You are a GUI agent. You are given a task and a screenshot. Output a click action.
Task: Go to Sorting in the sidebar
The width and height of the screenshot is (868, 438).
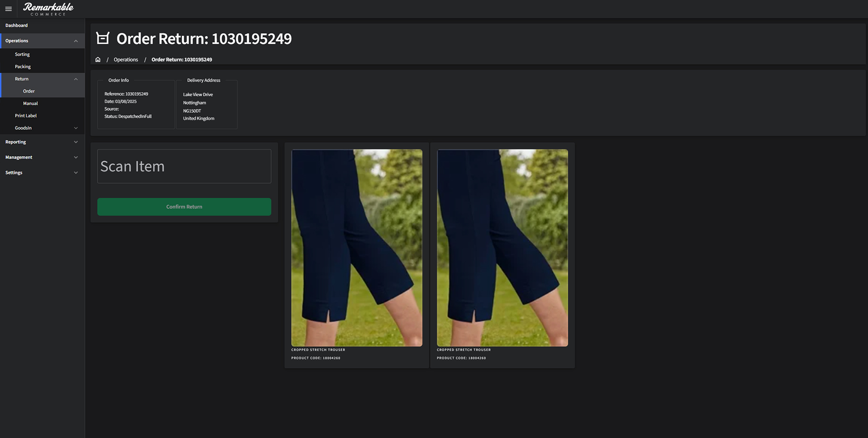click(x=22, y=54)
